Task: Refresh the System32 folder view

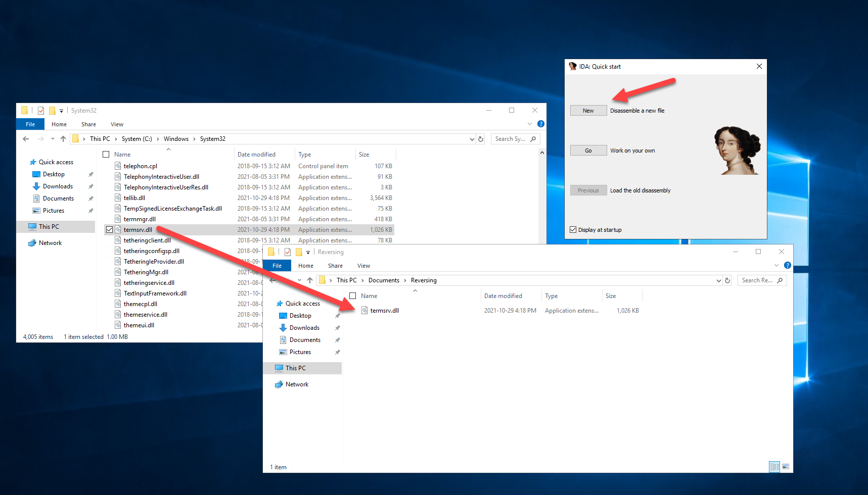Action: pos(481,139)
